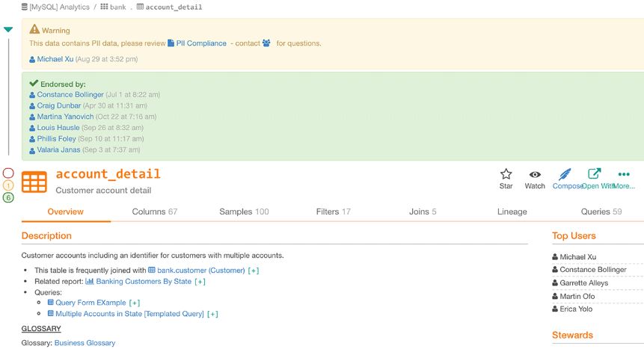
Task: Toggle Watch on this table
Action: (x=535, y=179)
